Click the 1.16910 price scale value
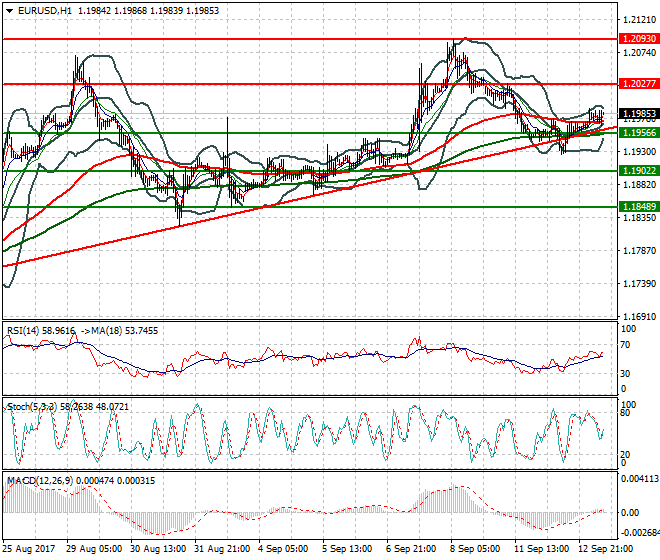This screenshot has width=660, height=560. click(637, 316)
